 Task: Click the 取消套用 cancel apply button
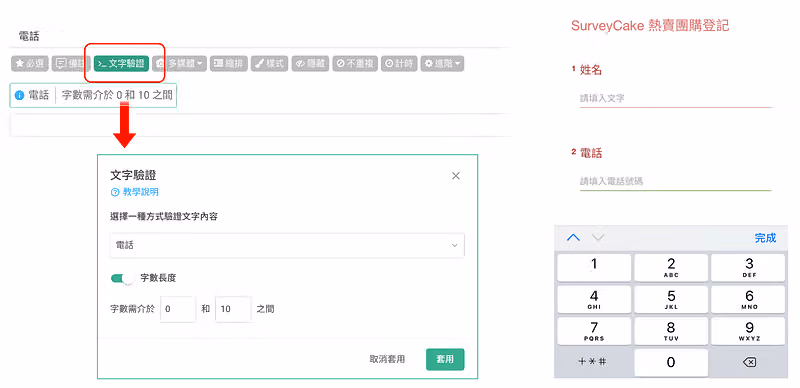point(387,359)
